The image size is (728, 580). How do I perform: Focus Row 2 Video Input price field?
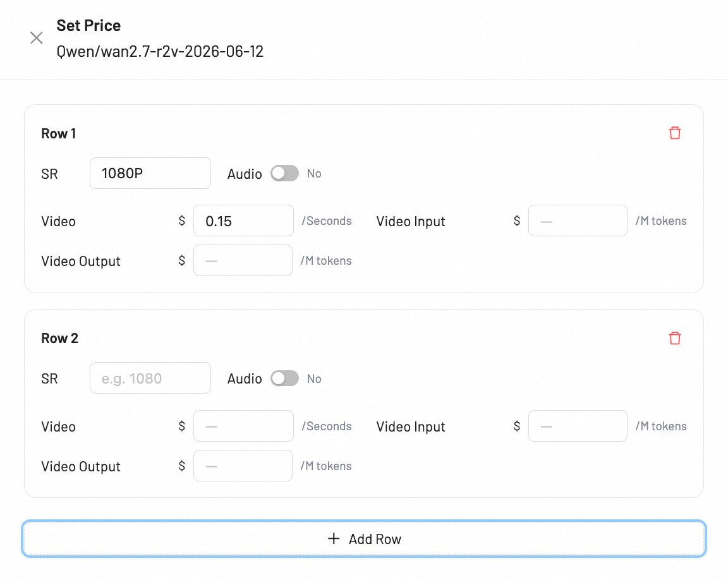click(578, 426)
